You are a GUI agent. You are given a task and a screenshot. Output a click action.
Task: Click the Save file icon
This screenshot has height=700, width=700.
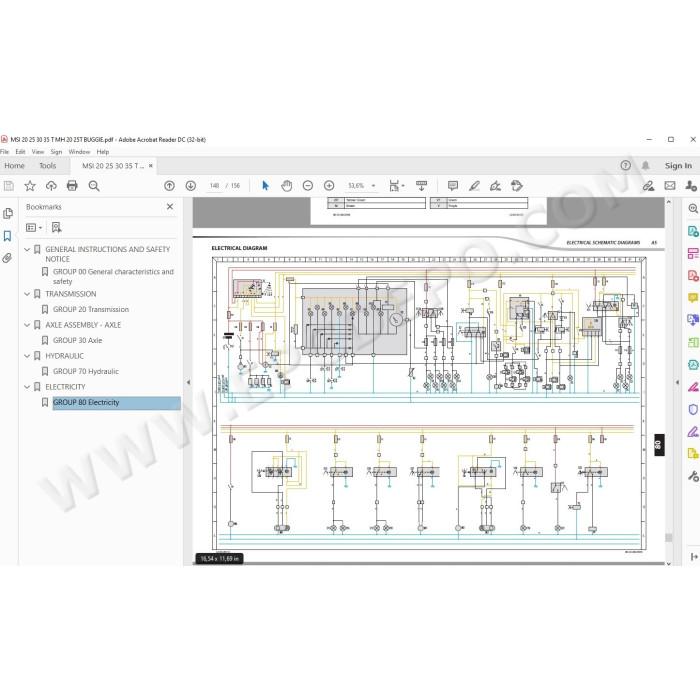[x=8, y=186]
